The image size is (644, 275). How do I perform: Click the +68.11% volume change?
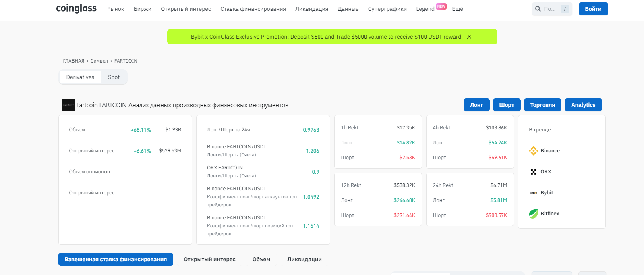pos(141,130)
